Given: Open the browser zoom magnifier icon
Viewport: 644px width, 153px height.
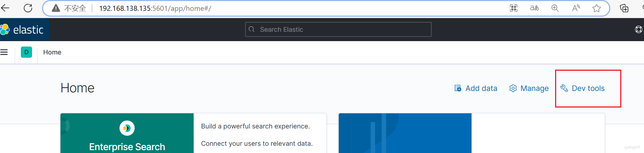Looking at the screenshot, I should (x=555, y=8).
